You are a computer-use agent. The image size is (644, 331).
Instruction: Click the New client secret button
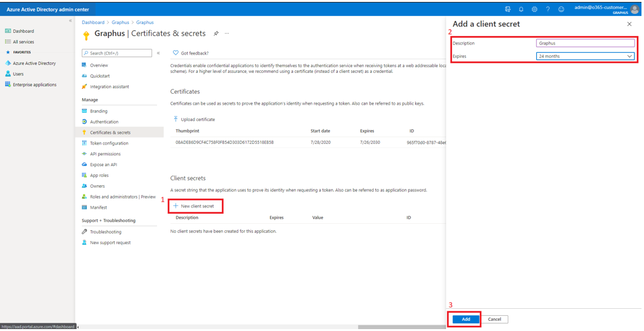click(194, 206)
